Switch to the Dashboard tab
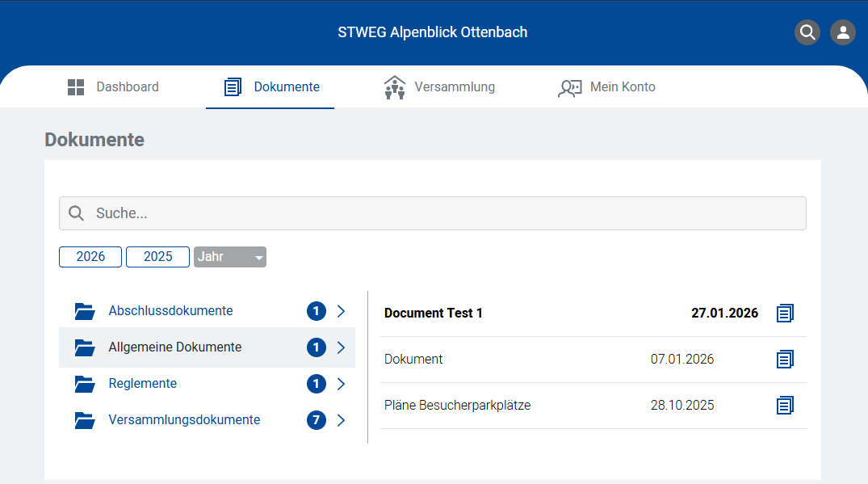Screen dimensions: 868x484 tap(113, 87)
